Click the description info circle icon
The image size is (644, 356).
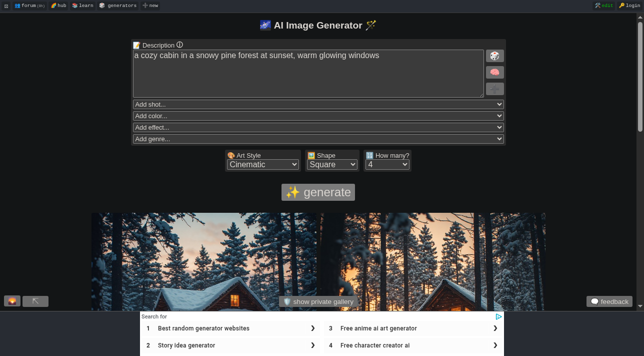pos(179,45)
